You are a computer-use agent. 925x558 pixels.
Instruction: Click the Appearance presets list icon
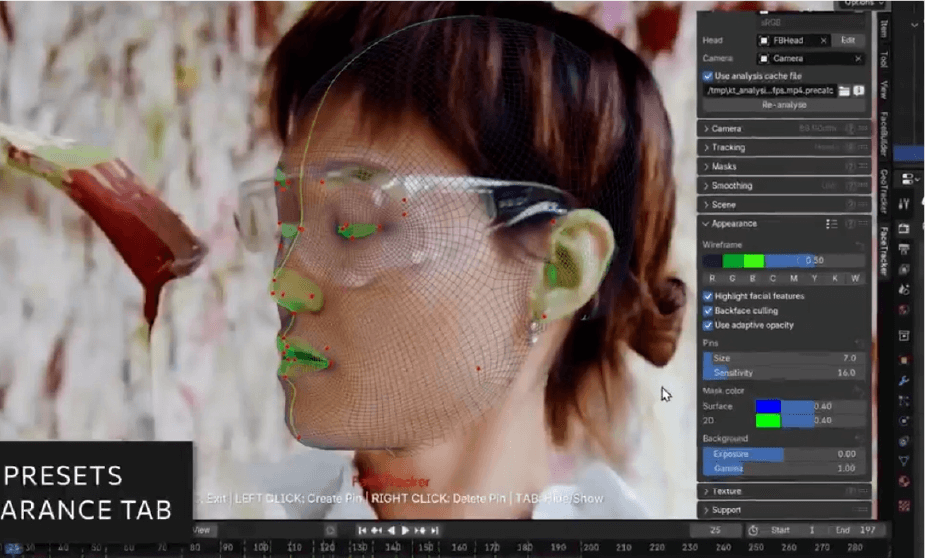pos(831,224)
